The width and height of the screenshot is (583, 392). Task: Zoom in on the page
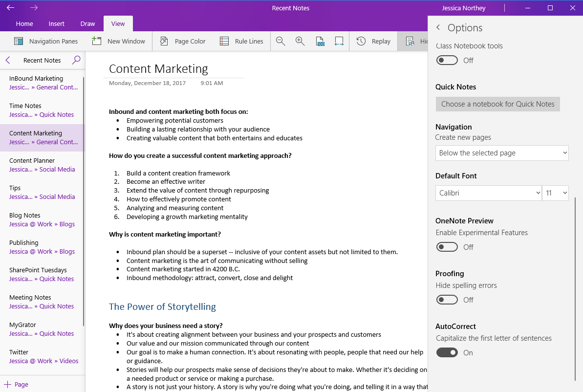pos(300,41)
